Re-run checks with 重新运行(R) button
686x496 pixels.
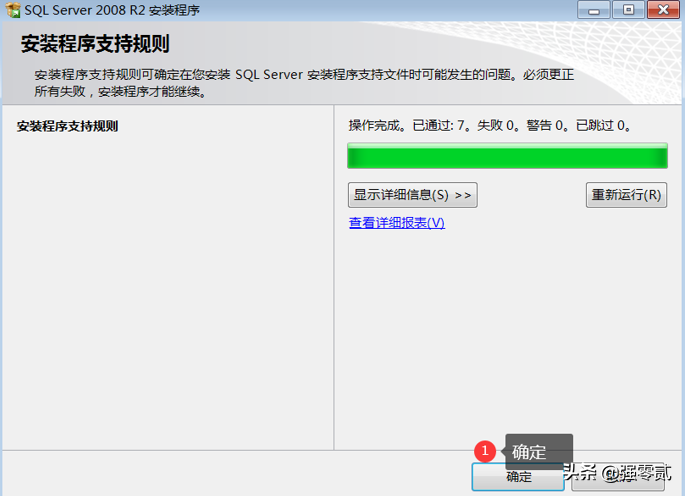(x=626, y=195)
